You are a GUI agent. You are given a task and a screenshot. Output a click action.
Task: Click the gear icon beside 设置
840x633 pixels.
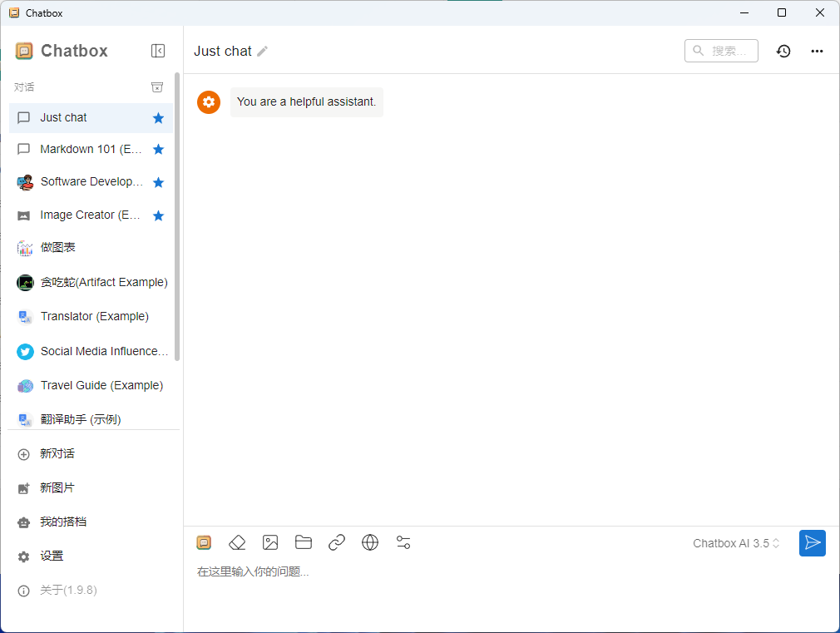(23, 556)
